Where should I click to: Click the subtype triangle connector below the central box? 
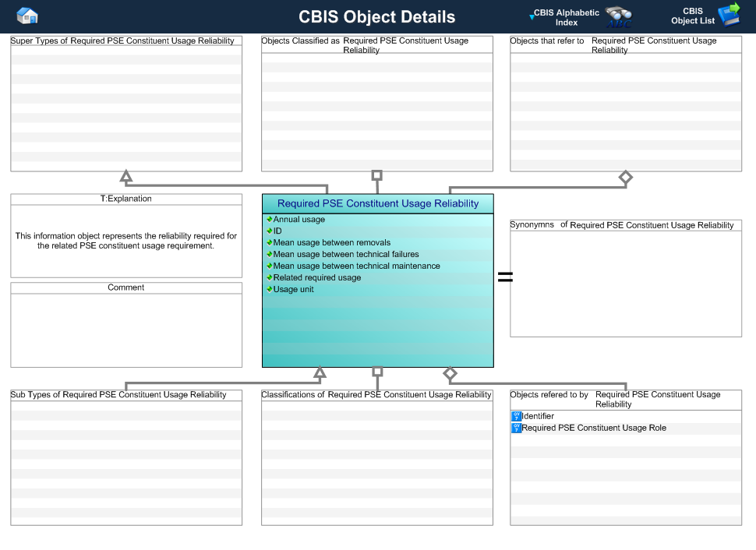[x=320, y=372]
